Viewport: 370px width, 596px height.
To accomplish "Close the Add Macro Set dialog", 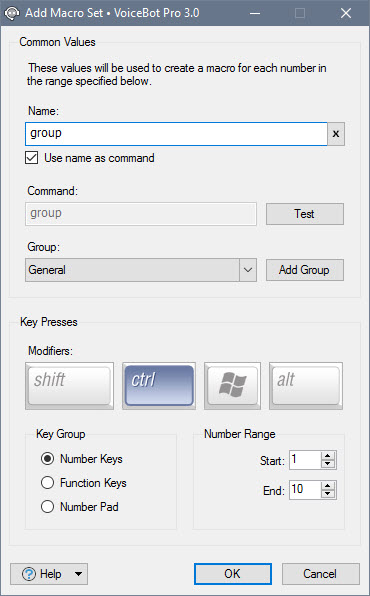I will coord(346,13).
